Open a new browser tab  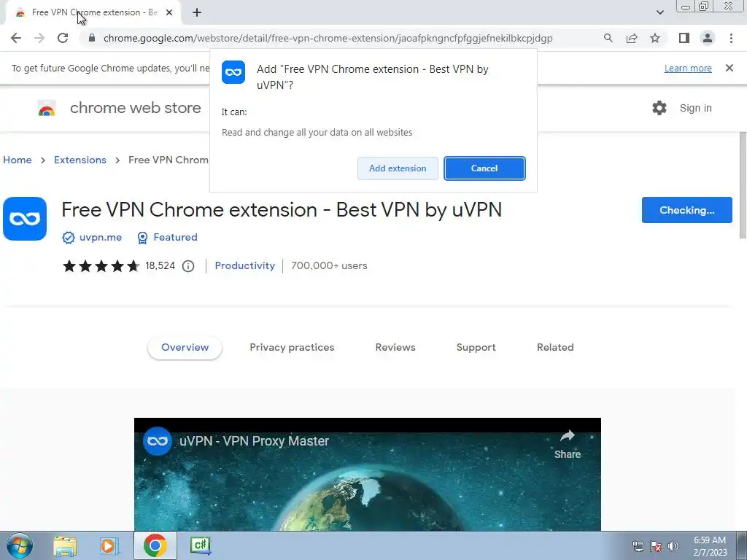[x=197, y=13]
